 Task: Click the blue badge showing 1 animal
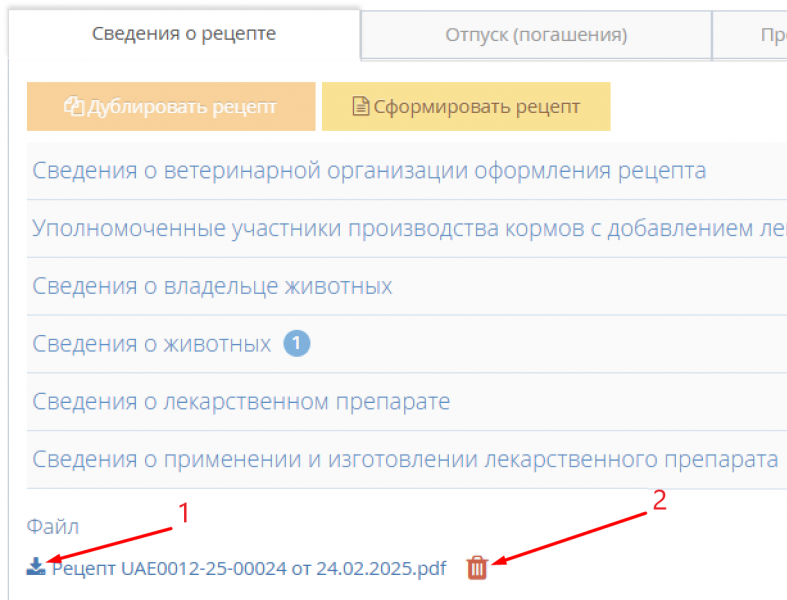click(x=297, y=344)
